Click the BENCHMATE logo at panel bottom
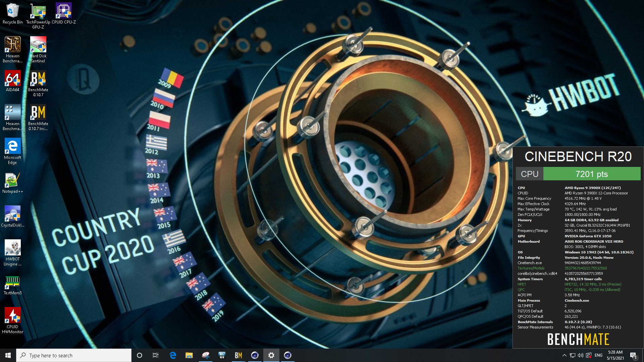 (x=578, y=339)
